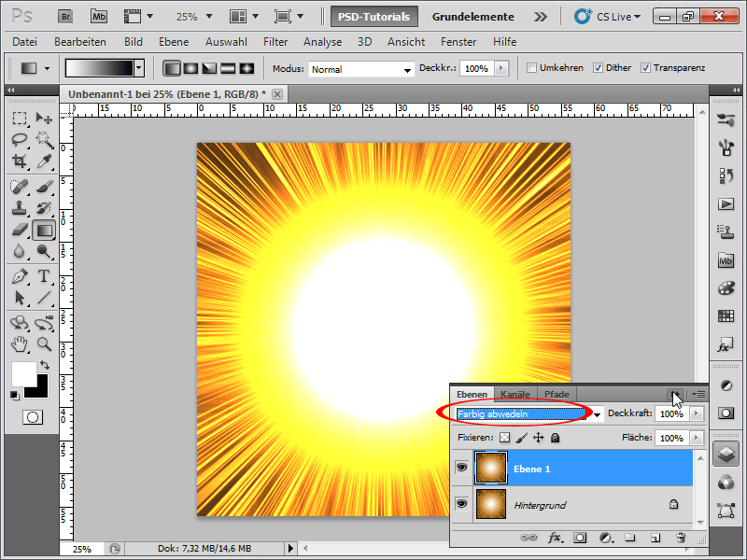Choose diamond gradient style
The width and height of the screenshot is (747, 560).
click(247, 68)
